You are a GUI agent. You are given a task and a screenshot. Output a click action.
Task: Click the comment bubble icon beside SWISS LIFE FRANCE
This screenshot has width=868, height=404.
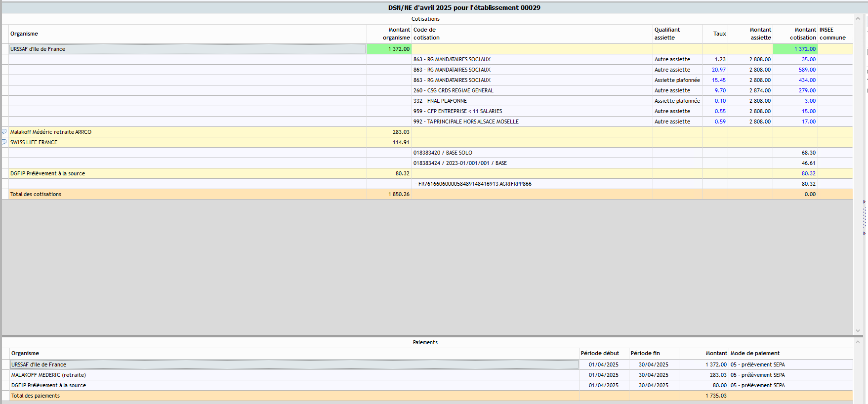pyautogui.click(x=4, y=142)
